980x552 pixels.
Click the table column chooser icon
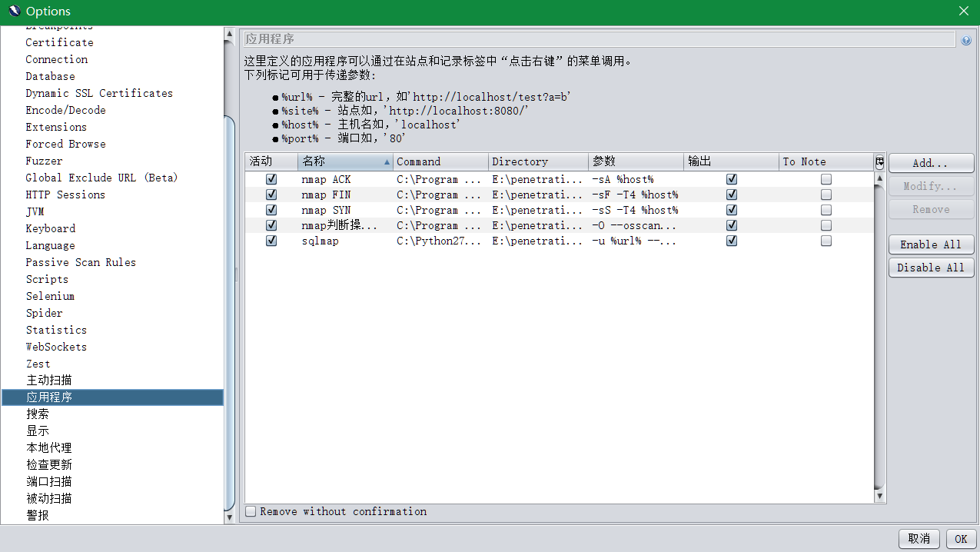point(879,161)
